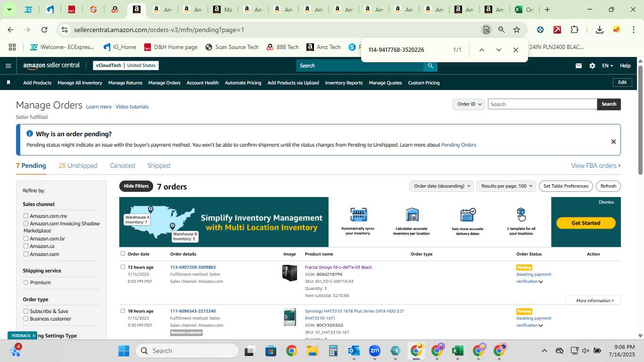
Task: Click Get Started on the inventory banner
Action: (x=586, y=223)
